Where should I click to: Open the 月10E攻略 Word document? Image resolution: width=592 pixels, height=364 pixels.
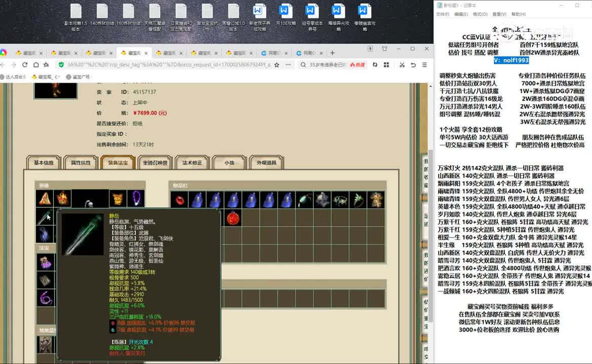[x=285, y=15]
